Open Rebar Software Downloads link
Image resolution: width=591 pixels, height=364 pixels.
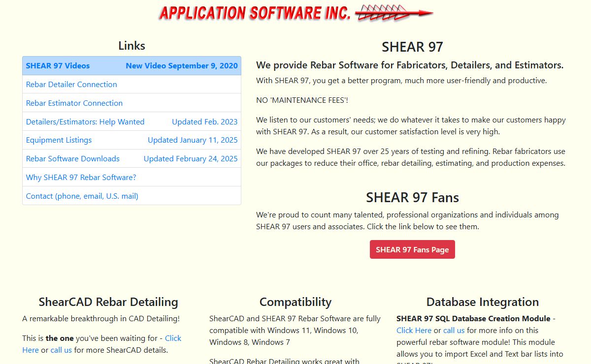click(x=131, y=158)
